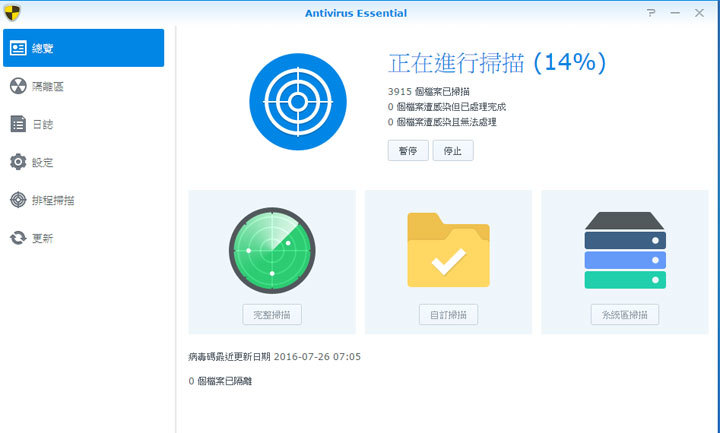Click the 0 個檔案遭感染但已處理完成 line
Screen dimensions: 720x433
coord(447,107)
